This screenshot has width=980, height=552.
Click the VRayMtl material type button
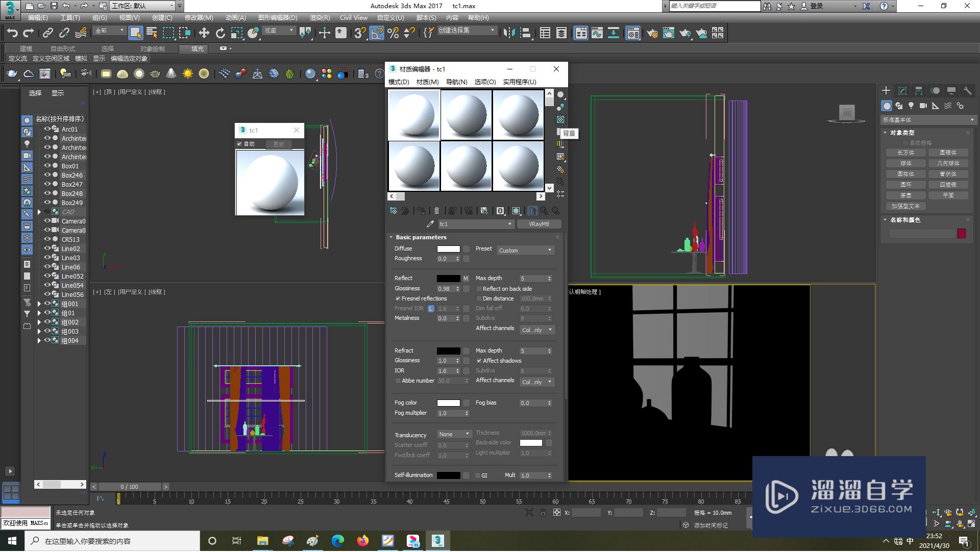pyautogui.click(x=538, y=224)
